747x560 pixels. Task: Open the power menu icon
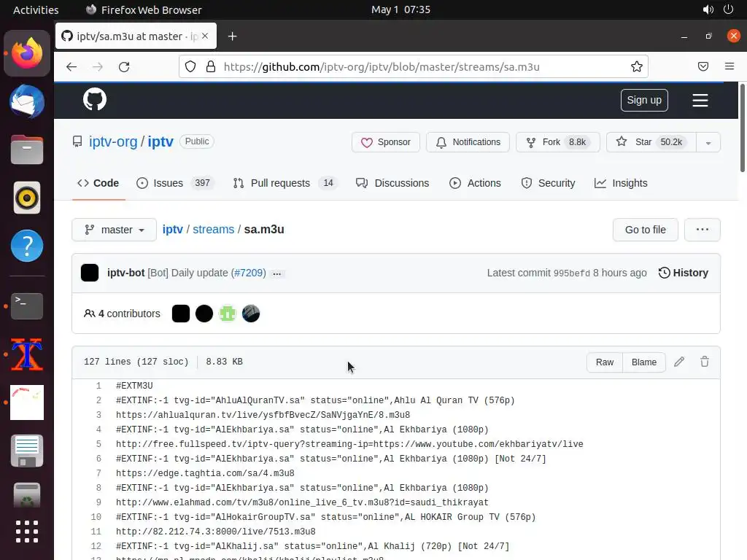pos(729,9)
